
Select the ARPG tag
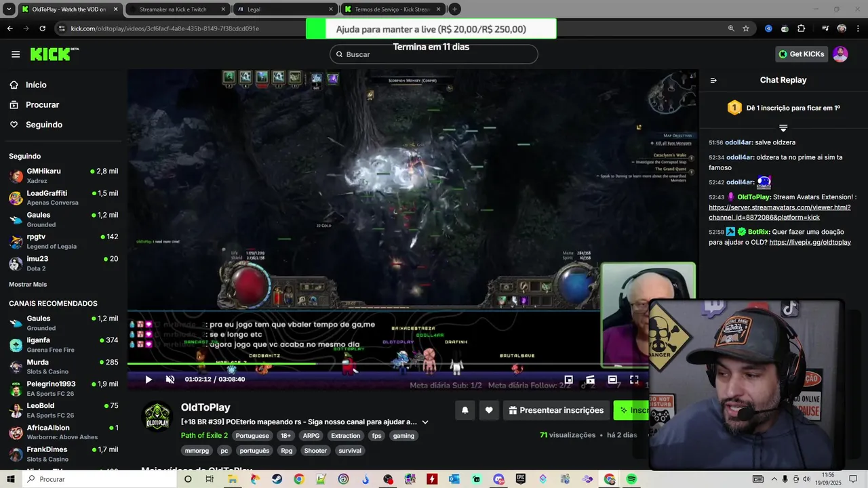pos(311,436)
